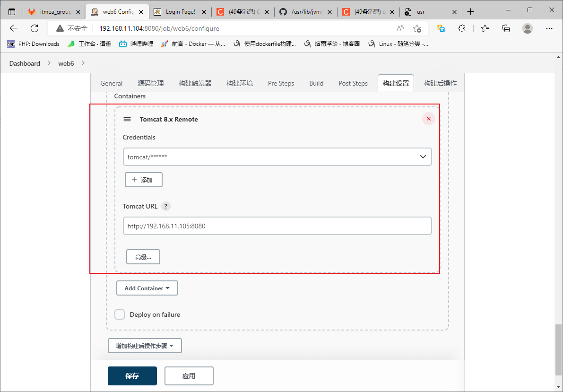Switch to the 构建触发器 tab
This screenshot has height=392, width=563.
tap(195, 83)
